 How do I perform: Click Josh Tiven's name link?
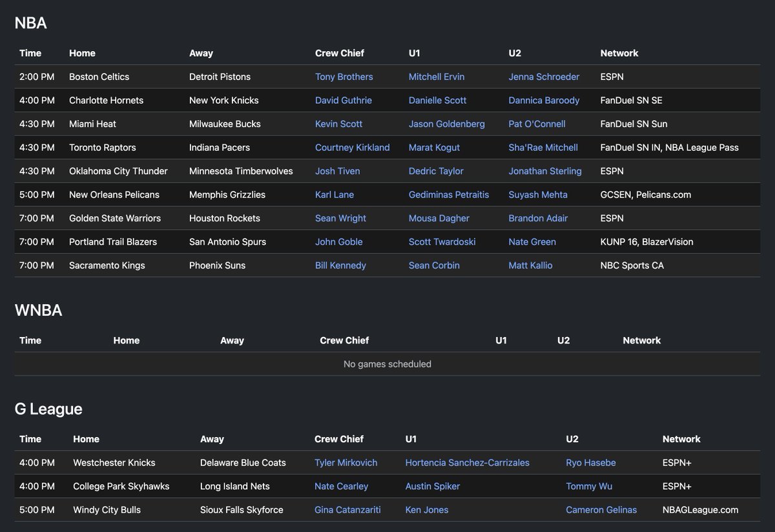[337, 171]
